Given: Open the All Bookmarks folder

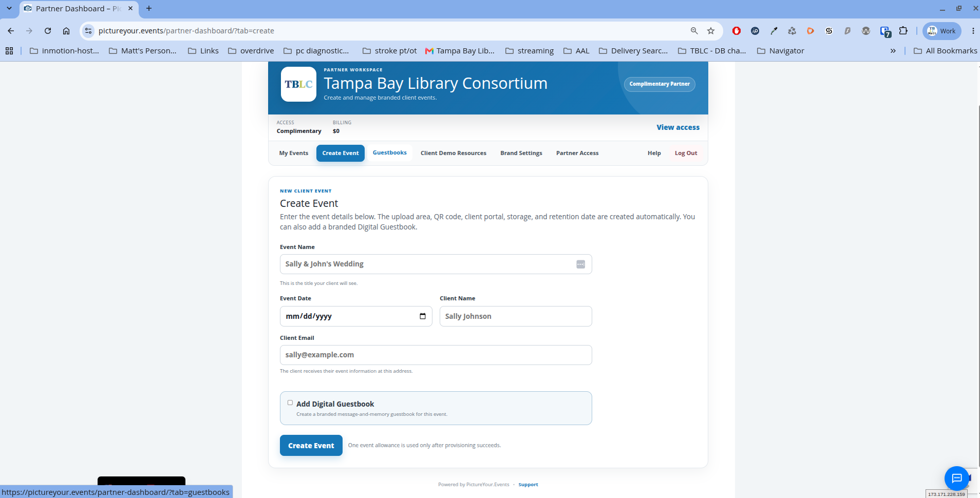Looking at the screenshot, I should pos(946,51).
